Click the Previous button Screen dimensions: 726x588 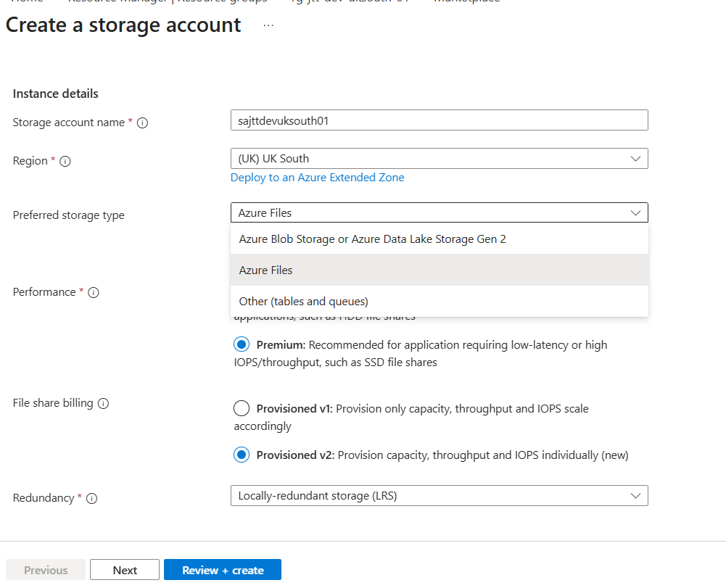pyautogui.click(x=46, y=571)
